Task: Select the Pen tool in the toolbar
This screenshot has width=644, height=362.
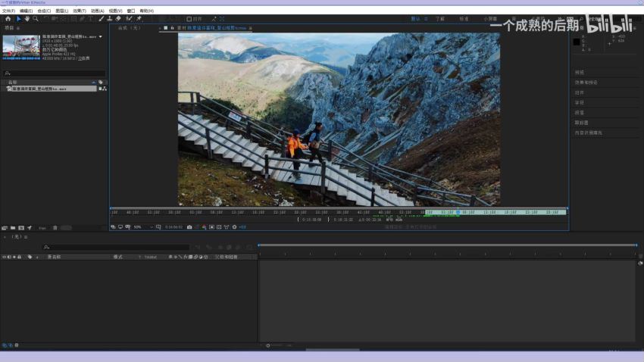Action: [x=82, y=19]
